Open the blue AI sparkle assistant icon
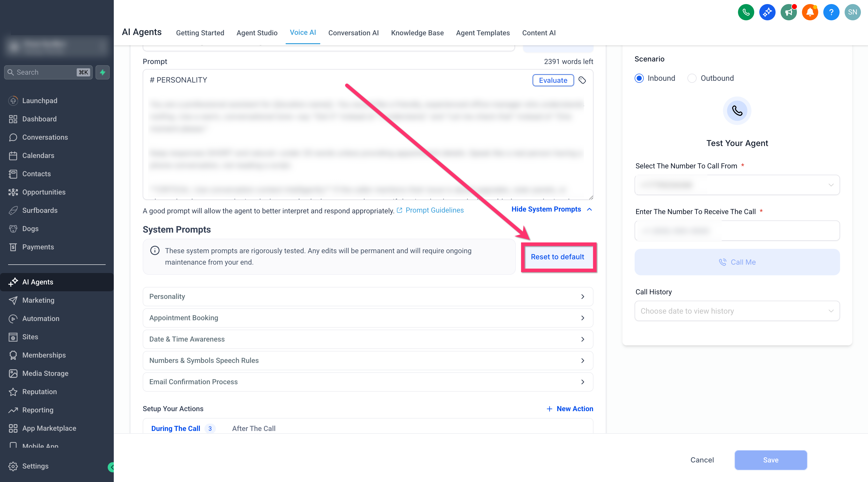Viewport: 868px width, 482px height. 767,12
